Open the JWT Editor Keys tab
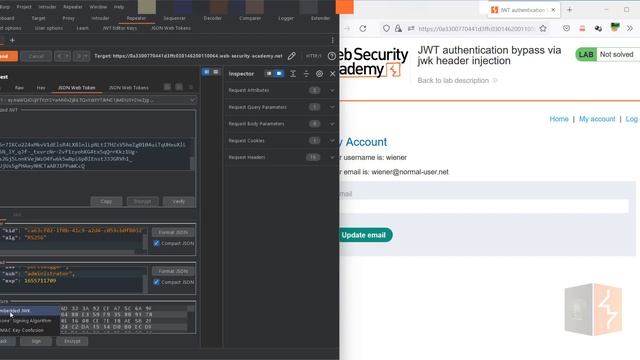640x360 pixels. click(120, 28)
